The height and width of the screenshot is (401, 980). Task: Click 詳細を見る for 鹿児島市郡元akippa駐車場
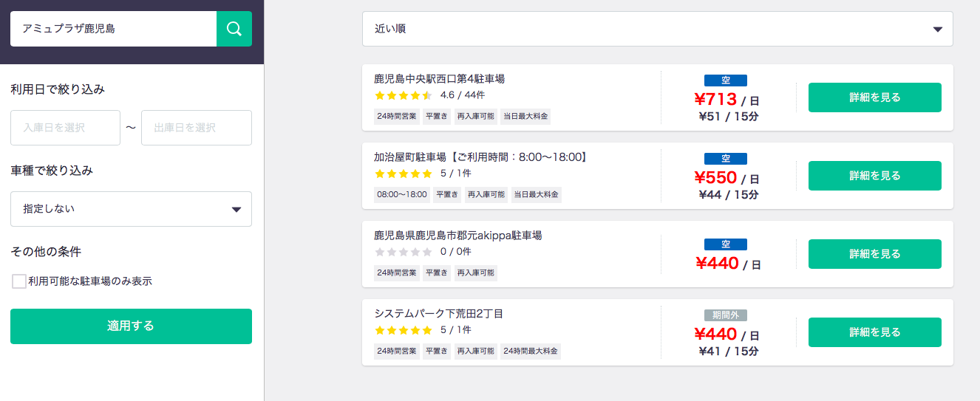[x=874, y=254]
